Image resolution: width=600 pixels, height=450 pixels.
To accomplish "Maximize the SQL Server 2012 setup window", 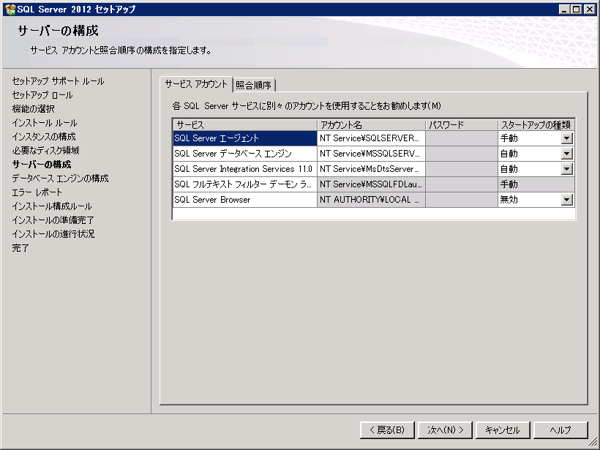I will (577, 9).
